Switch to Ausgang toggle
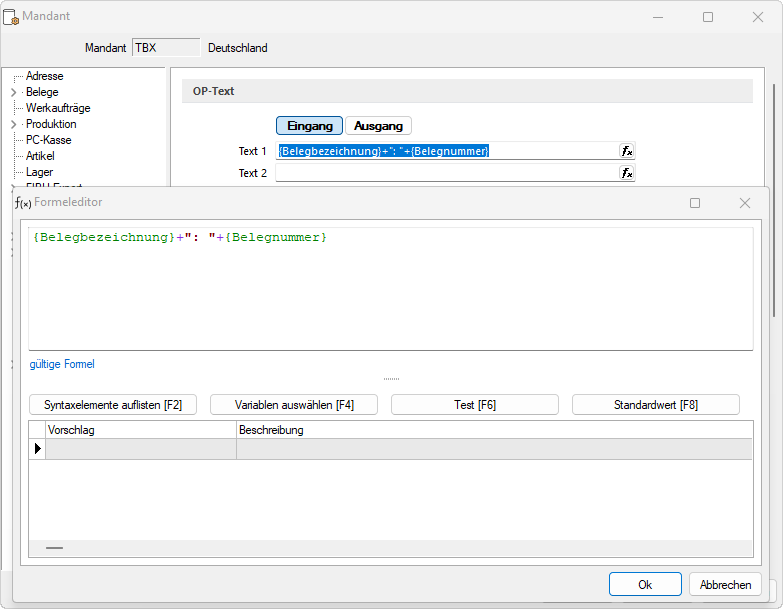Viewport: 783px width, 609px height. click(x=379, y=126)
